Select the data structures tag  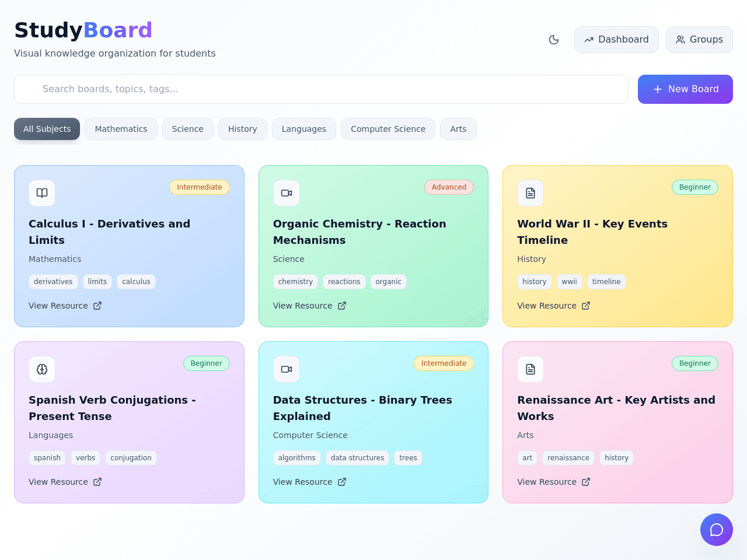tap(358, 458)
